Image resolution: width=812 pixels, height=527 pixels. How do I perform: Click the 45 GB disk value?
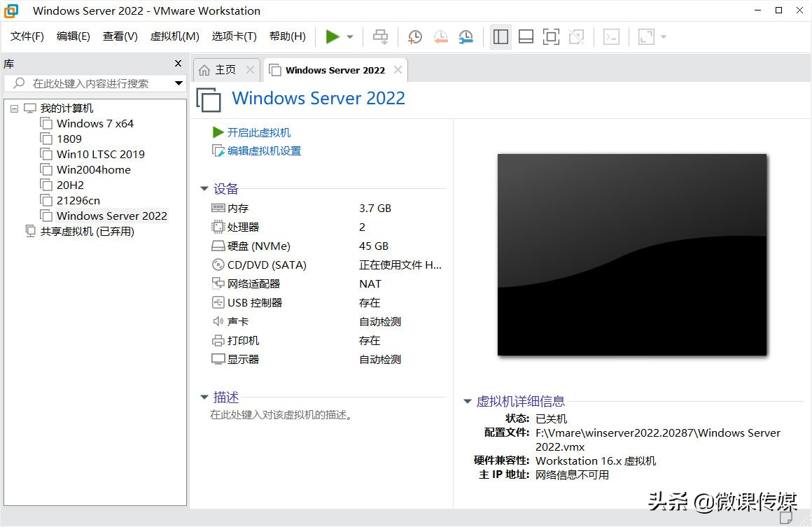pyautogui.click(x=373, y=246)
